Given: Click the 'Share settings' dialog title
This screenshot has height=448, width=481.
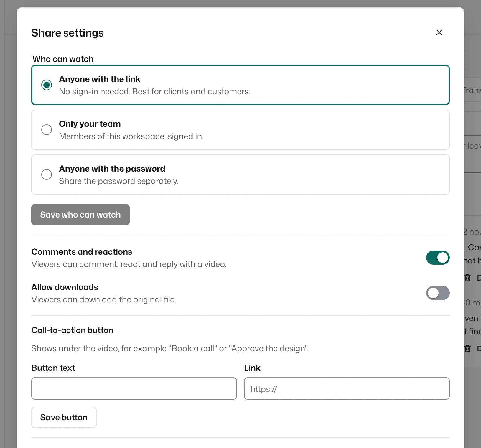Looking at the screenshot, I should point(67,33).
